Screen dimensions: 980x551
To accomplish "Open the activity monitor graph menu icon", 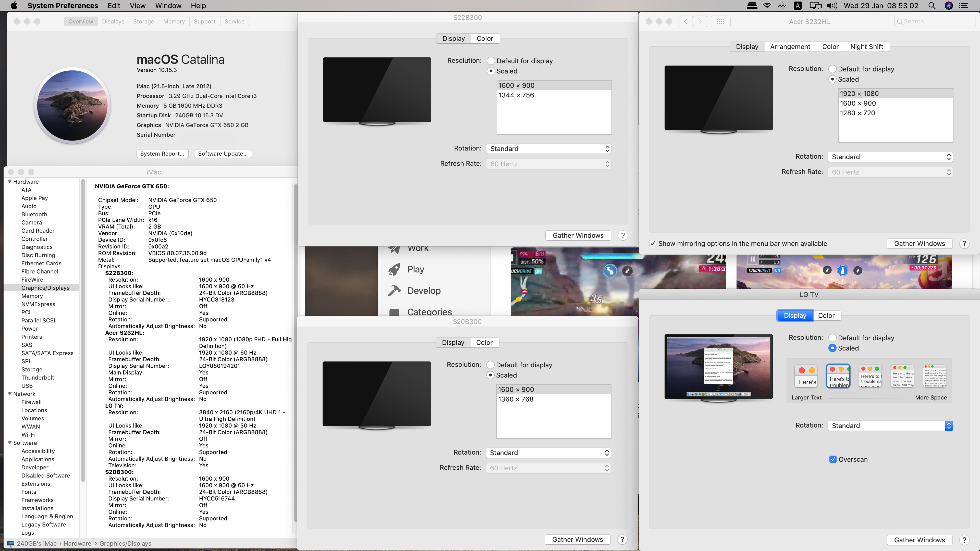I will pyautogui.click(x=782, y=5).
